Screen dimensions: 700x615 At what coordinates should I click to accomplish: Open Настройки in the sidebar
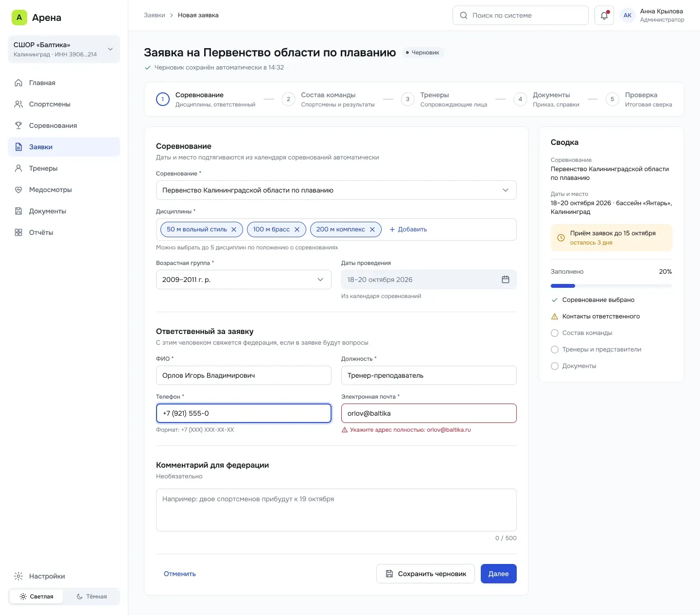pyautogui.click(x=64, y=576)
